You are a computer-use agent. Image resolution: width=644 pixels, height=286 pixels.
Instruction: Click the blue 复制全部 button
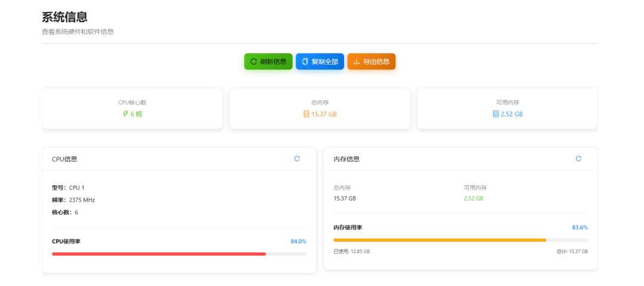pos(320,61)
